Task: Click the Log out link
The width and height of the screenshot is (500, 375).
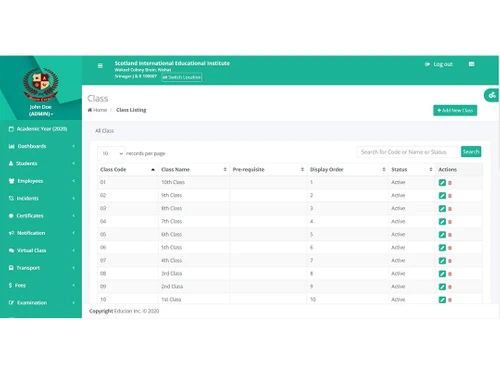Action: [x=439, y=64]
